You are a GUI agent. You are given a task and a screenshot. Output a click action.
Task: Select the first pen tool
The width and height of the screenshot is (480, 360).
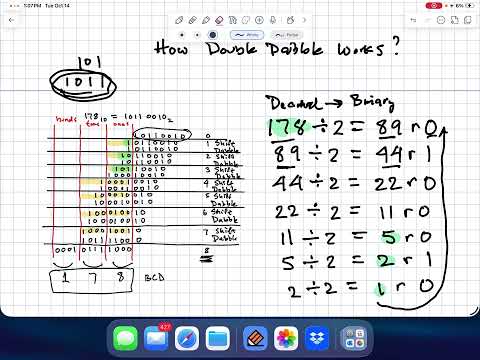pyautogui.click(x=179, y=20)
